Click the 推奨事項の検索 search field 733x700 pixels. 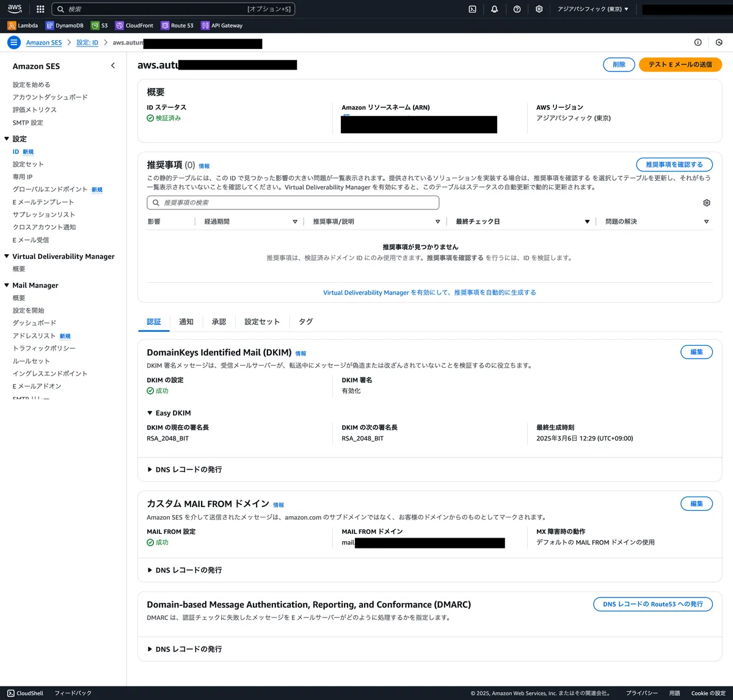[293, 203]
